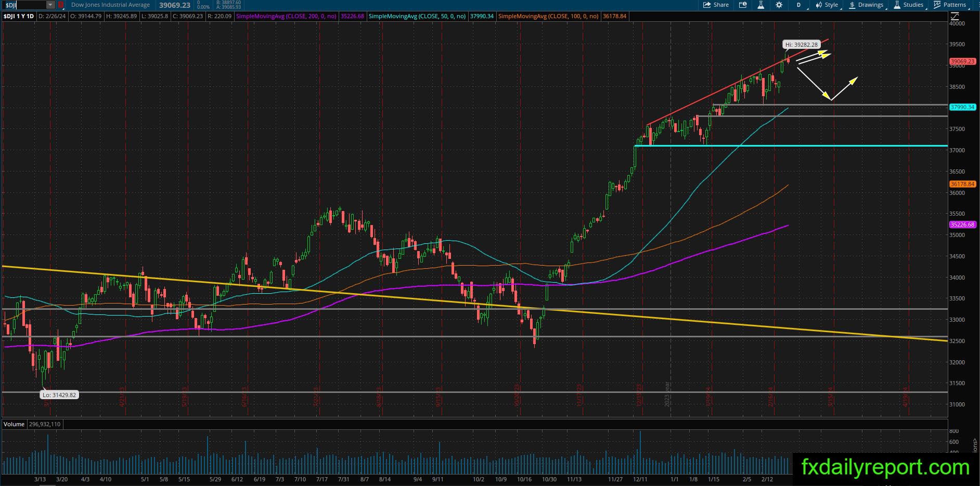Click the Lo: 31429.82 price bubble
This screenshot has height=486, width=980.
[59, 395]
